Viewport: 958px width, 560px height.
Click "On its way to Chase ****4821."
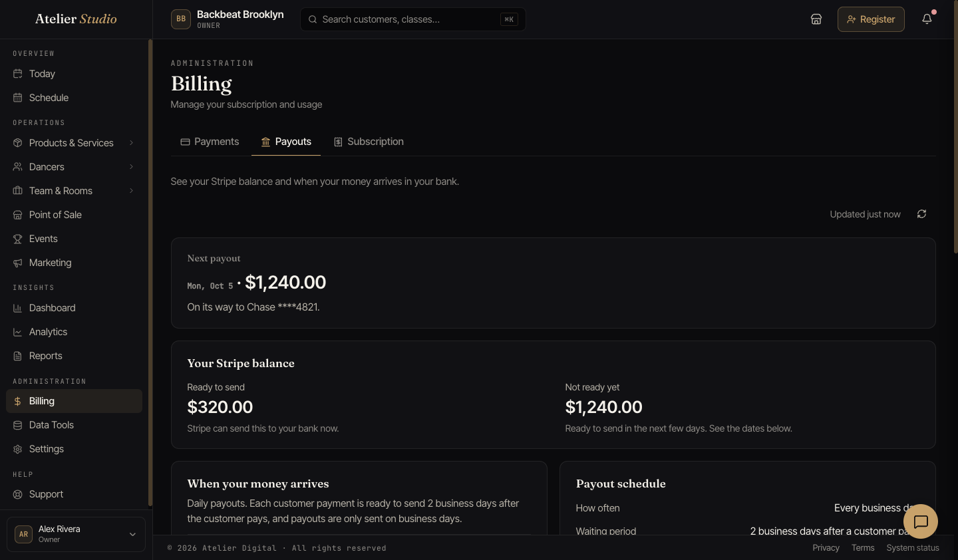pos(253,307)
